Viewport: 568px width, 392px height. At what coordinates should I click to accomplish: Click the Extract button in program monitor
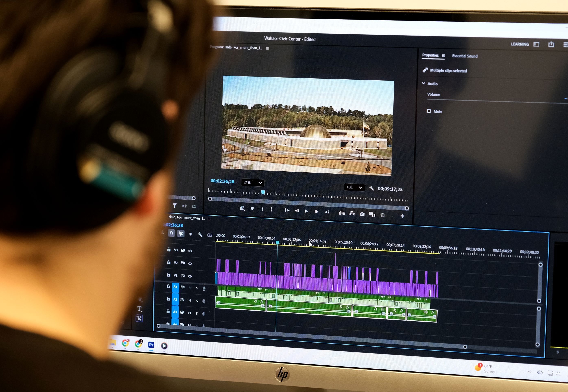point(352,214)
